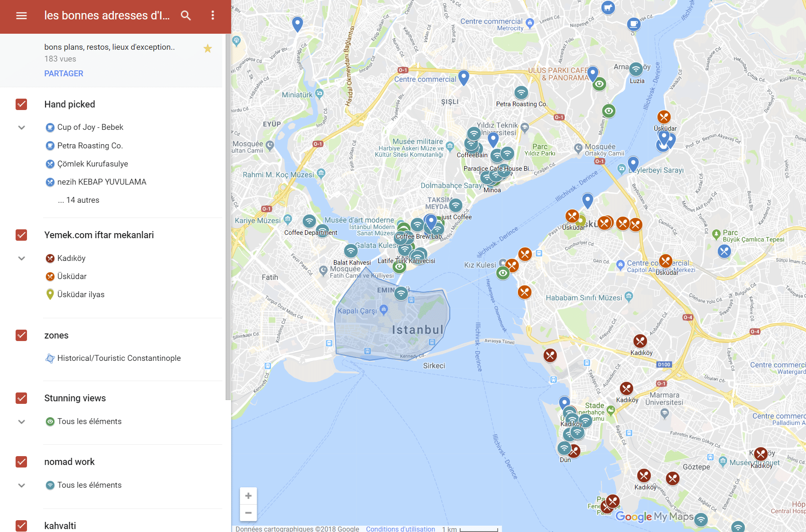806x532 pixels.
Task: Click the Petra Roasting Co. map marker
Action: pos(521,92)
